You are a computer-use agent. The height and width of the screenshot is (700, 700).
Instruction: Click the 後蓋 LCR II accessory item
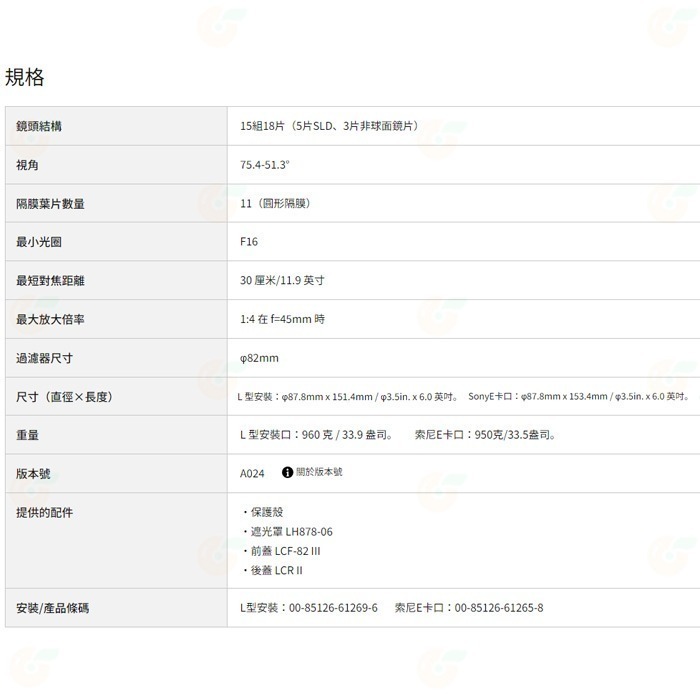pyautogui.click(x=276, y=570)
